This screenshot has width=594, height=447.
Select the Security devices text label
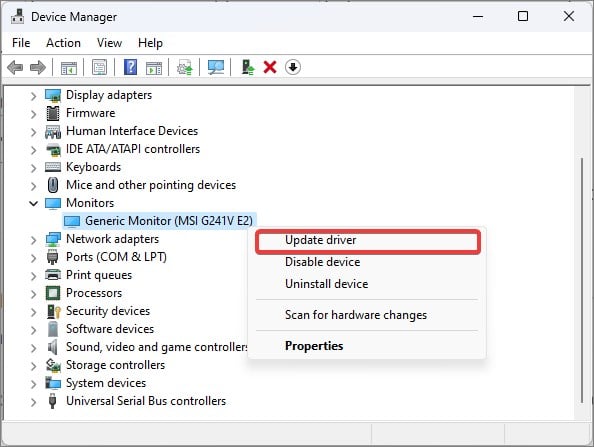click(108, 311)
